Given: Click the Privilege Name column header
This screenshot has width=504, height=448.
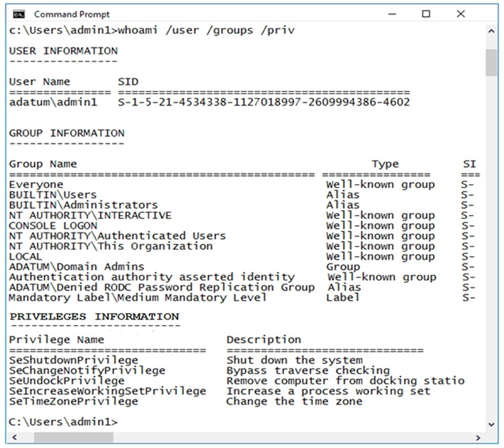Looking at the screenshot, I should [56, 340].
